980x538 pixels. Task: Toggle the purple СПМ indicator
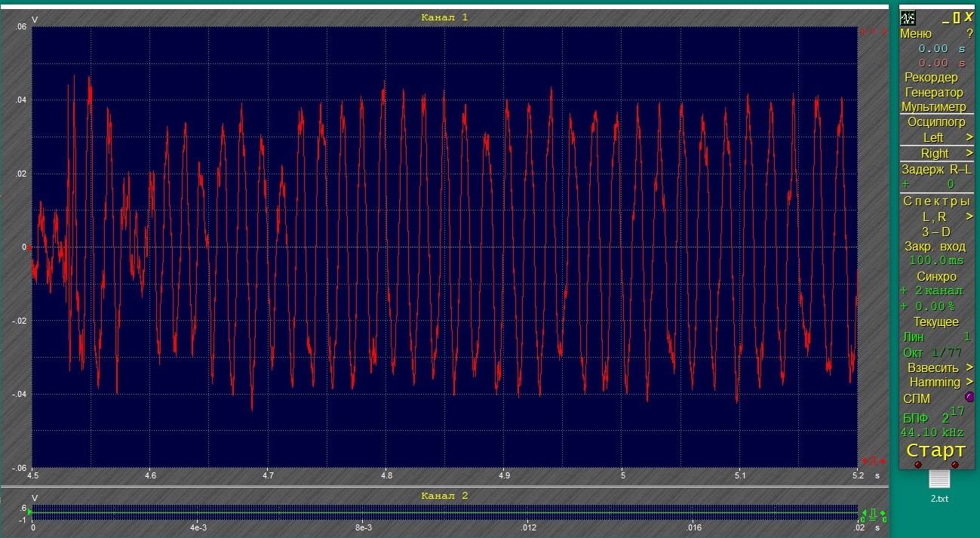click(969, 397)
